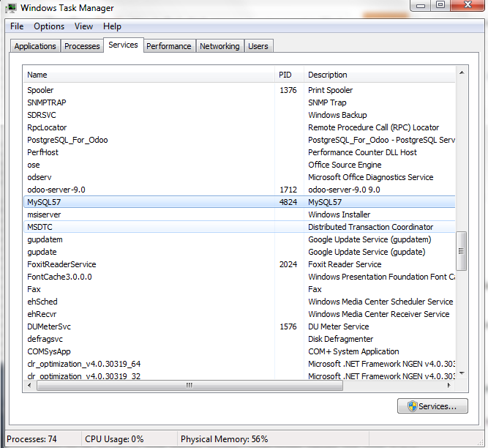Click Processes: 74 in status bar
Viewport: 488px width, 448px height.
[x=31, y=439]
